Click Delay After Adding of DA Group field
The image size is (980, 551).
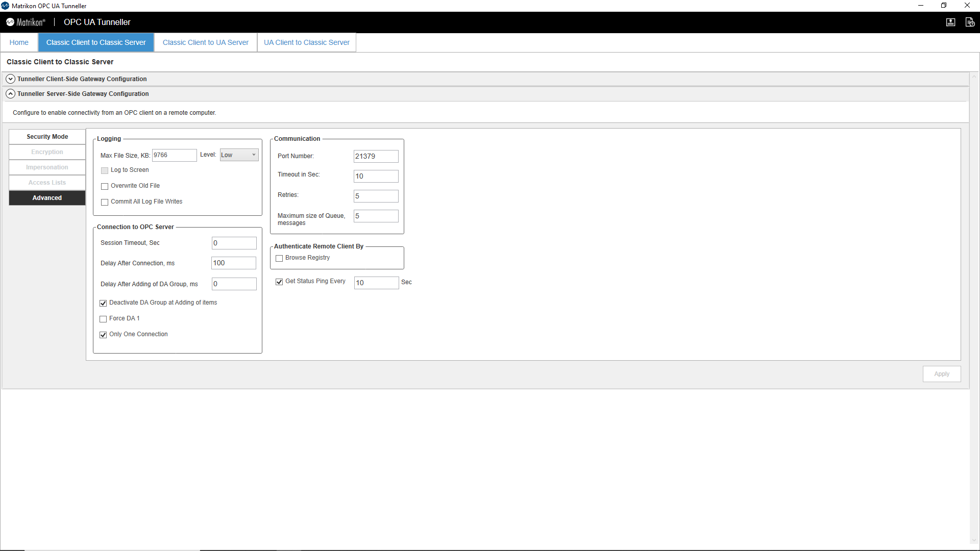pos(234,284)
